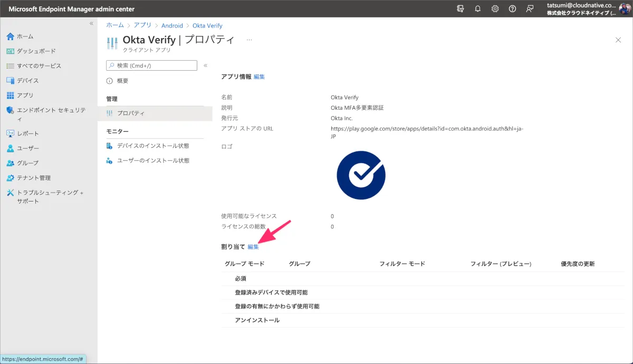Click the Play Store URL value
Image resolution: width=633 pixels, height=364 pixels.
pyautogui.click(x=427, y=132)
